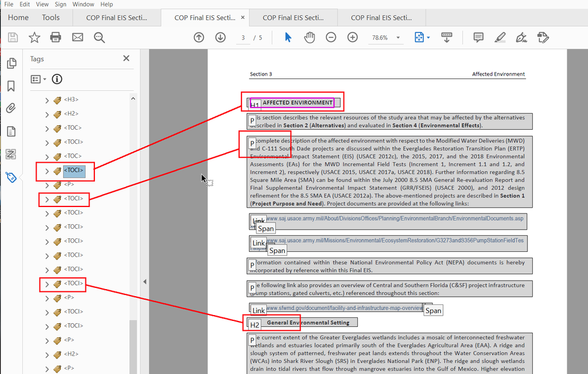The image size is (588, 374).
Task: Add a comment with sticky note icon
Action: 478,37
